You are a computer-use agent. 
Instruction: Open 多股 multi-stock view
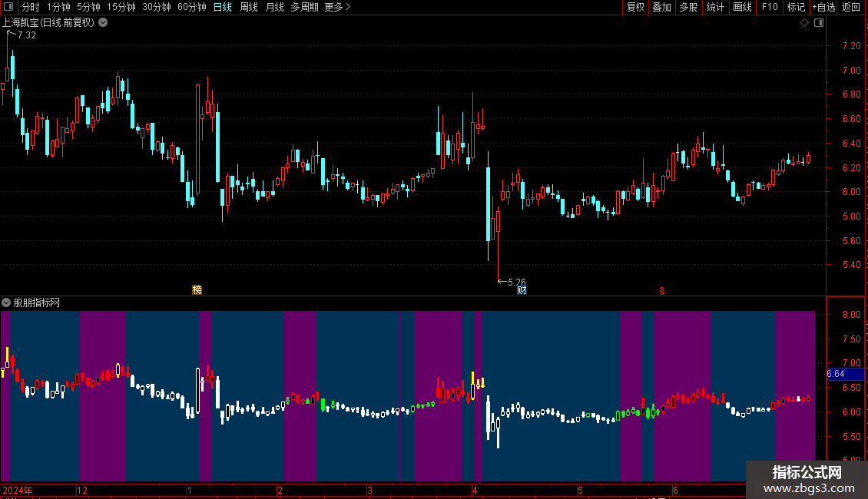(688, 7)
